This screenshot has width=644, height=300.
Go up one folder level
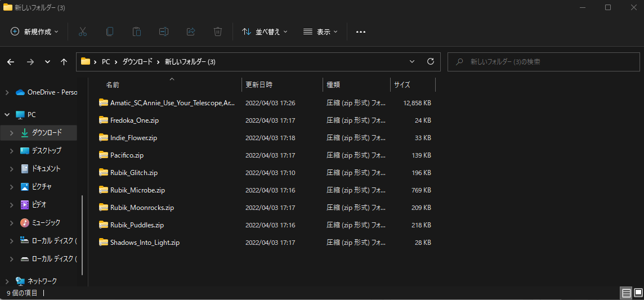(x=64, y=62)
